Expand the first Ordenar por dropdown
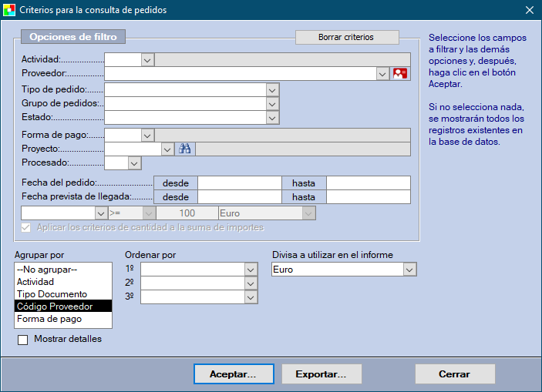The image size is (542, 392). 250,270
